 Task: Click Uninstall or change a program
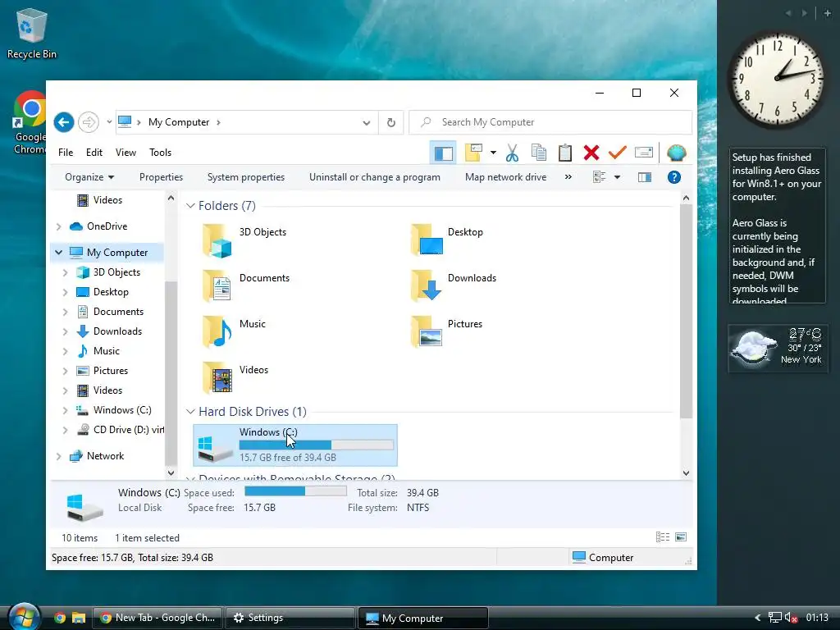pyautogui.click(x=374, y=177)
